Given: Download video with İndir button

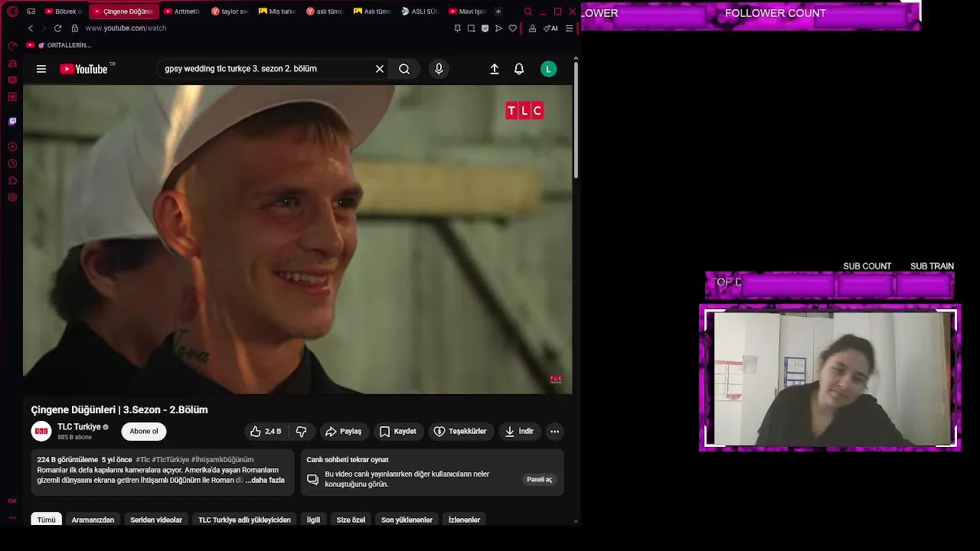Looking at the screenshot, I should [518, 432].
